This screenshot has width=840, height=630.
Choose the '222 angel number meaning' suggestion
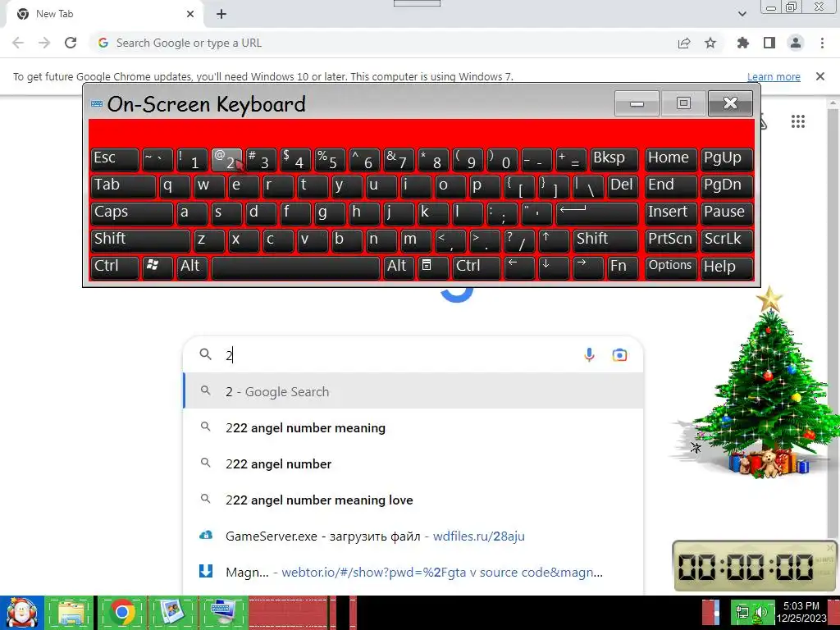coord(413,427)
